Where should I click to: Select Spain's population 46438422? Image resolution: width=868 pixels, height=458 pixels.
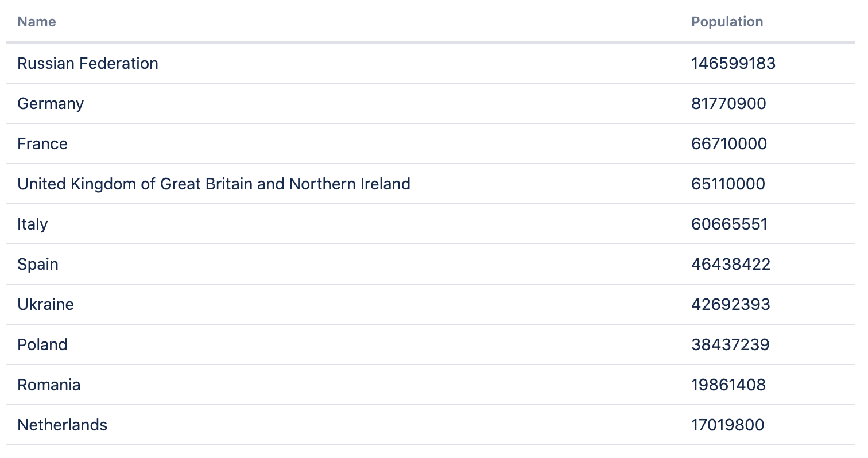[731, 264]
